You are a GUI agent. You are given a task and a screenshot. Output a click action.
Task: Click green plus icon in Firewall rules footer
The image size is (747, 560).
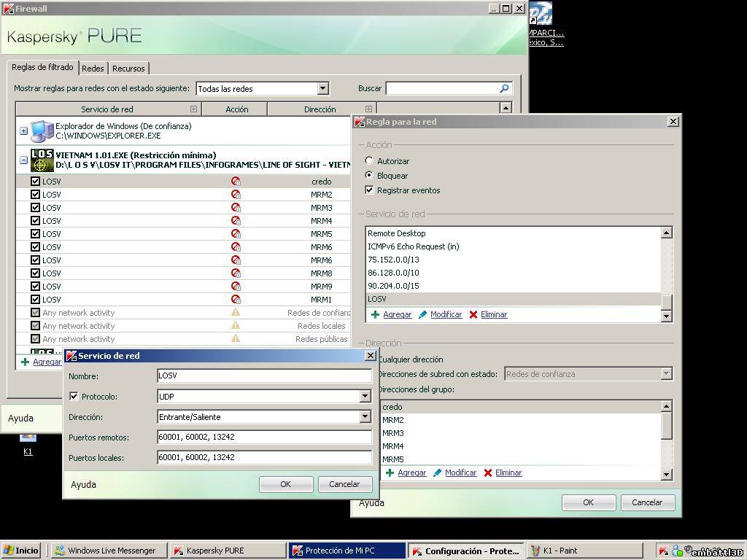tap(26, 362)
